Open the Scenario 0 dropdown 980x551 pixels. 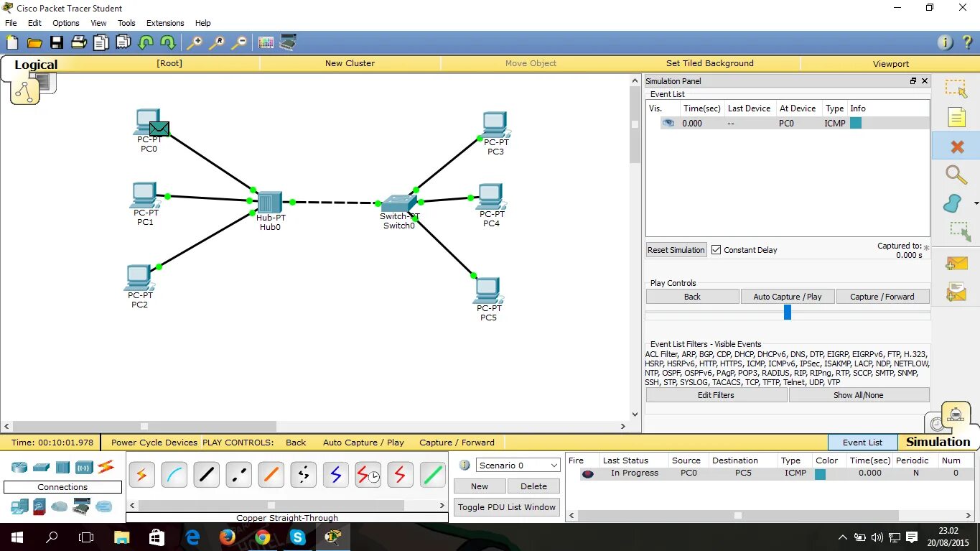(518, 466)
